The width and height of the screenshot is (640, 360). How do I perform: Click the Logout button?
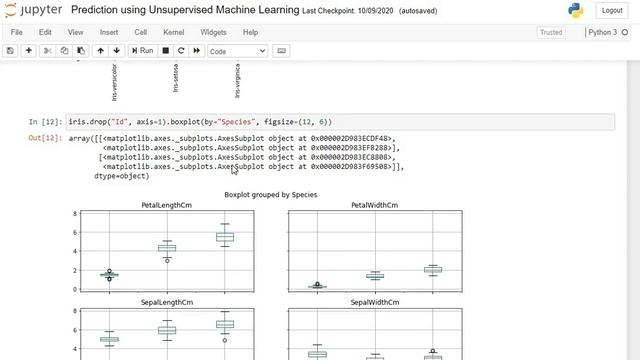pyautogui.click(x=612, y=11)
